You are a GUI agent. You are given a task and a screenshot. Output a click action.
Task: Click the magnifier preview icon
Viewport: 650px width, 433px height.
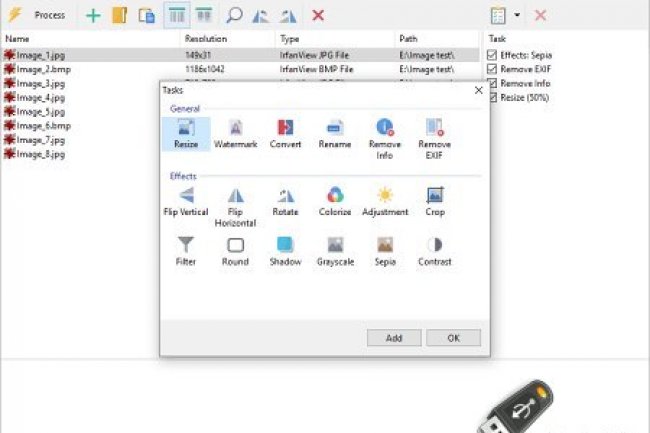(x=234, y=16)
